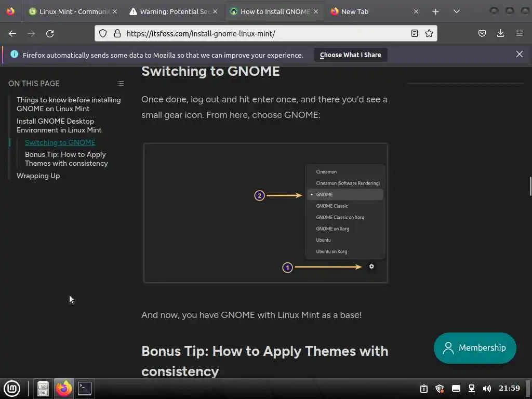
Task: Click Firefox icon in the taskbar
Action: (x=64, y=389)
